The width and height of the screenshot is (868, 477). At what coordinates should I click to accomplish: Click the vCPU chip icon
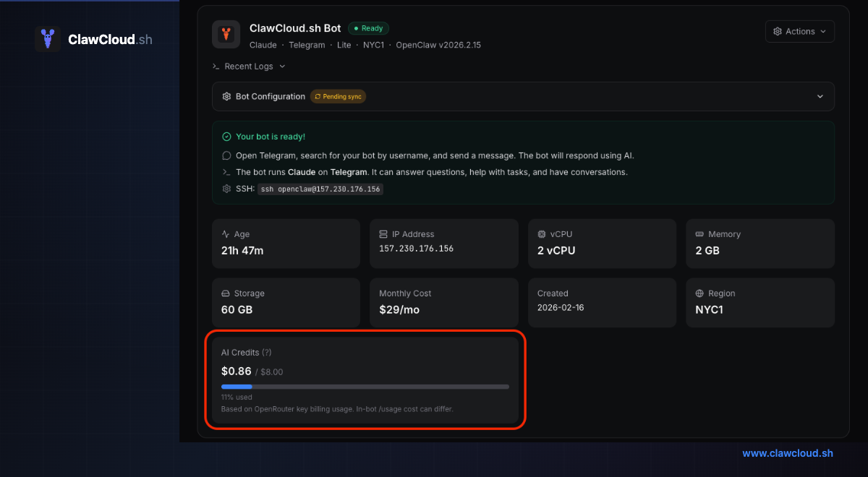pyautogui.click(x=542, y=234)
